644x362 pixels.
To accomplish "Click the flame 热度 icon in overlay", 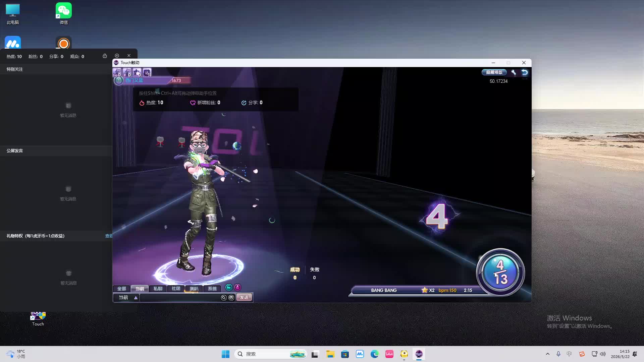I will click(142, 103).
